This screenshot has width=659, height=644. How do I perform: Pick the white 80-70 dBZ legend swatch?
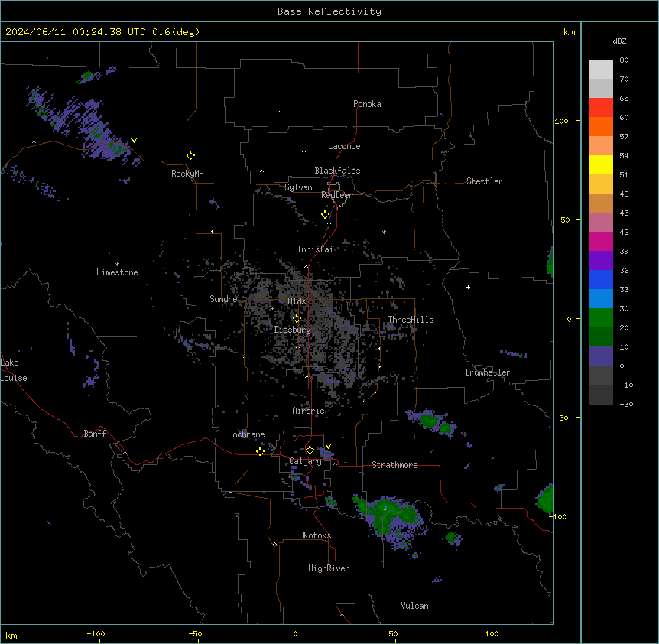(601, 70)
